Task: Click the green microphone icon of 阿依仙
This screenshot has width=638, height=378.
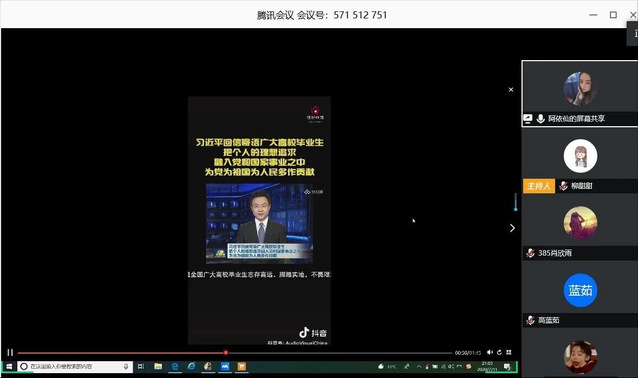Action: tap(540, 119)
